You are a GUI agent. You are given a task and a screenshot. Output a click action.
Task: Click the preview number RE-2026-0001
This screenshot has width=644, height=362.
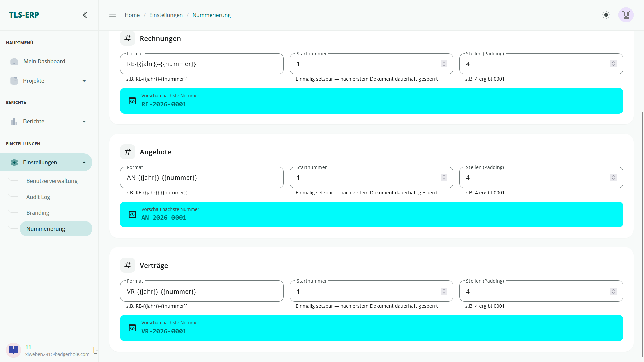(x=164, y=104)
